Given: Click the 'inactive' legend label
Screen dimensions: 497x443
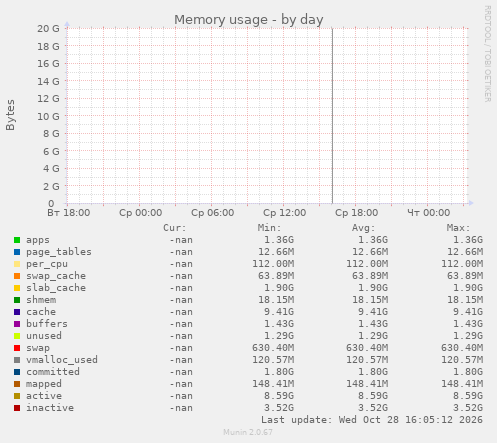Looking at the screenshot, I should 50,408.
